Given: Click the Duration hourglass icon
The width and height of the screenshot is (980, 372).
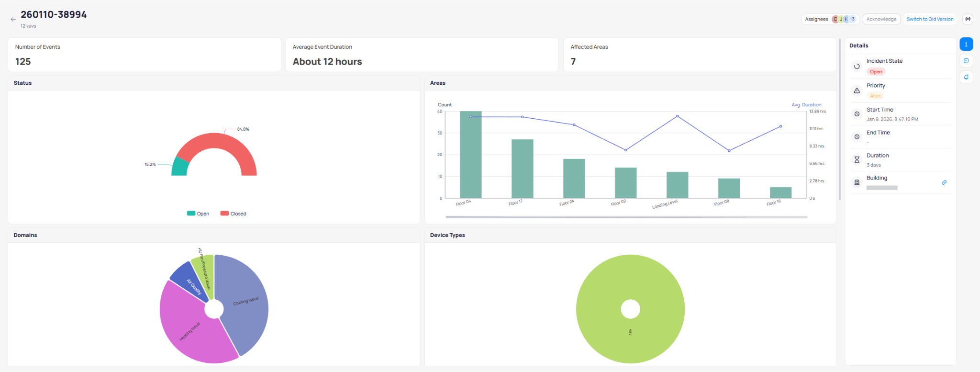Looking at the screenshot, I should pyautogui.click(x=857, y=160).
